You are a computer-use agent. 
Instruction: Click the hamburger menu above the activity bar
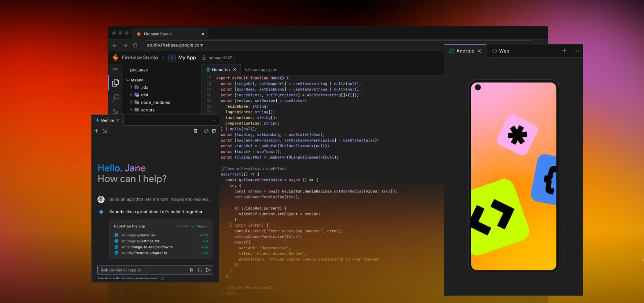click(x=116, y=70)
